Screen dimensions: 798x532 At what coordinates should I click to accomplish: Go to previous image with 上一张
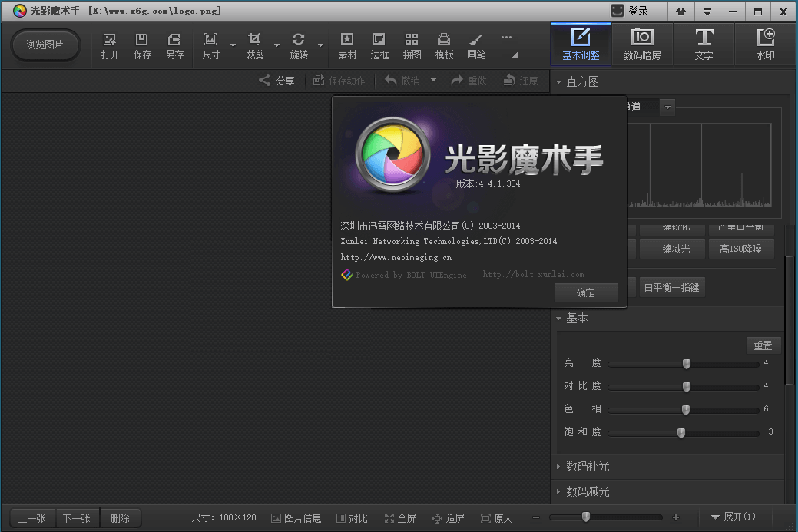[x=32, y=518]
